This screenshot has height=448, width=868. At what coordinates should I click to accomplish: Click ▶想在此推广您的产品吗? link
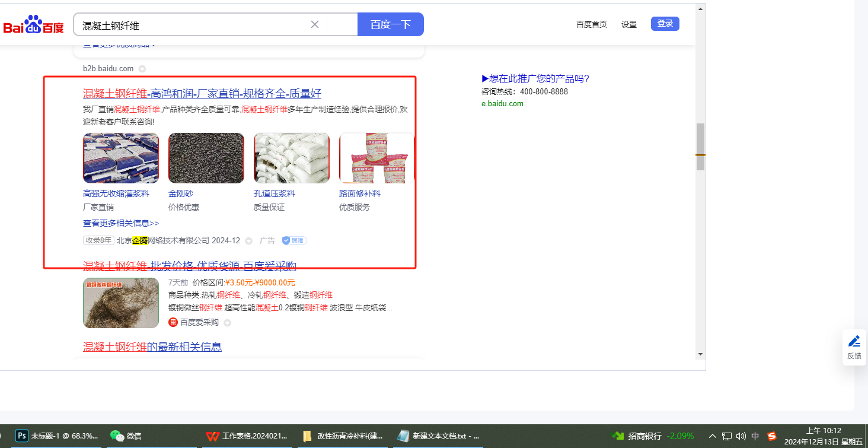(535, 79)
